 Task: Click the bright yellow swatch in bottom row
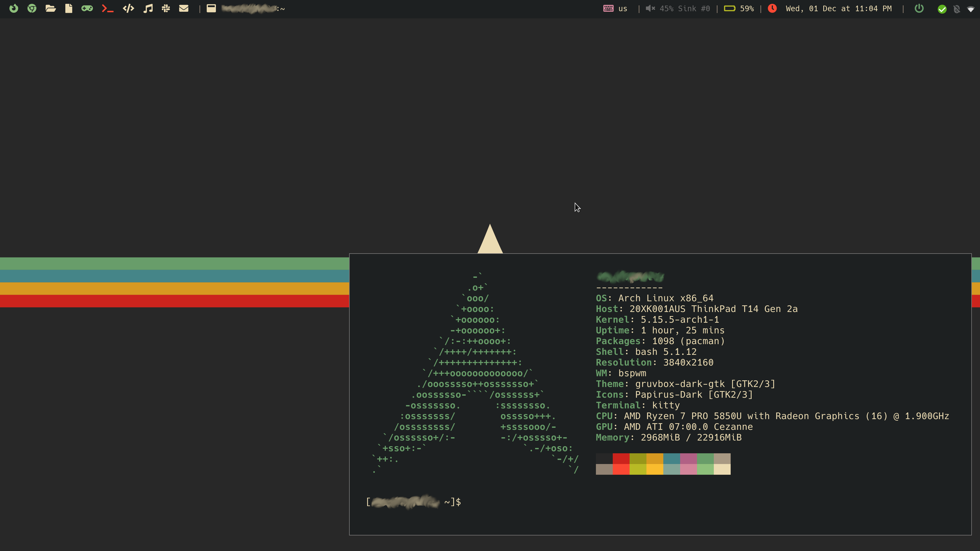pos(655,469)
